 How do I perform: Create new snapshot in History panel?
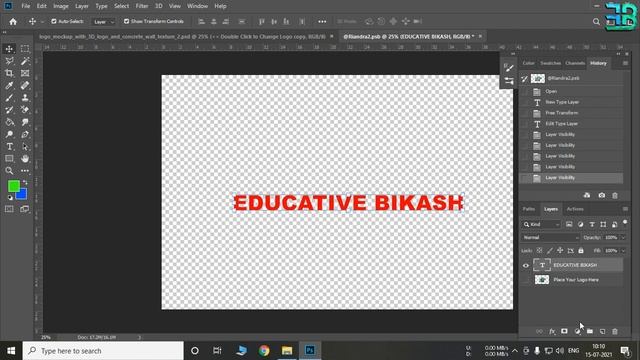tap(602, 196)
